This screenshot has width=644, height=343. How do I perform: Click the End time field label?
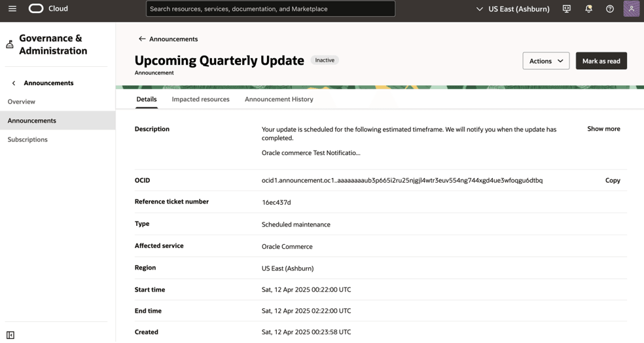[x=148, y=311]
